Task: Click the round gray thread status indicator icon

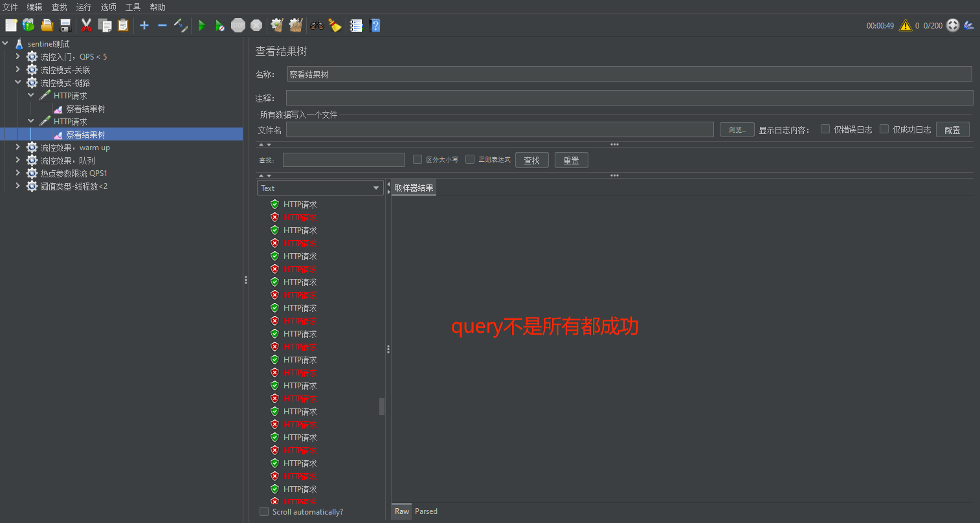Action: [x=953, y=25]
